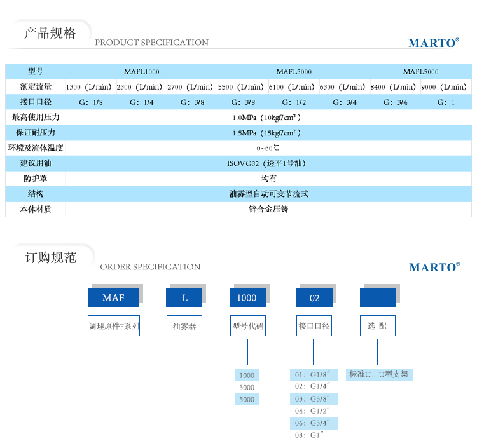The height and width of the screenshot is (448, 477).
Task: Click the 建议用油 row label
Action: pyautogui.click(x=36, y=163)
